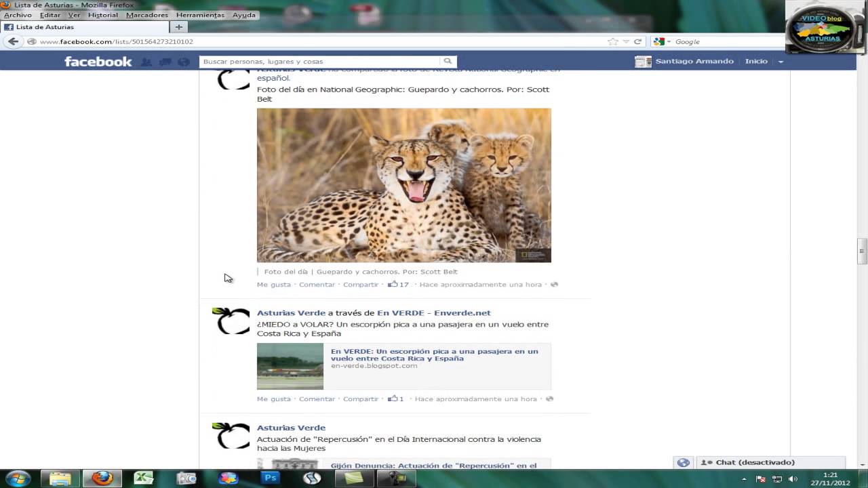Click the globe privacy icon on cheetah post
Image resolution: width=868 pixels, height=488 pixels.
coord(554,285)
